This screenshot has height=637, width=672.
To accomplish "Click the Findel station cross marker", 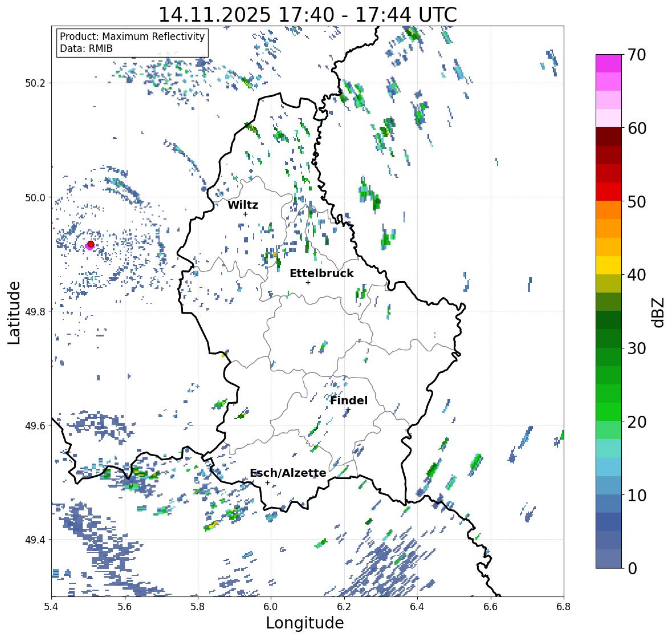I will tap(348, 410).
